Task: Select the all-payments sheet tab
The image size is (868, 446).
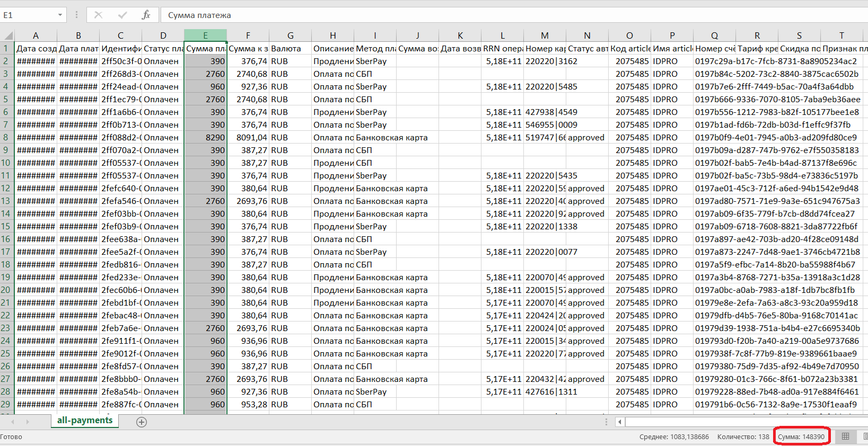Action: click(x=85, y=421)
